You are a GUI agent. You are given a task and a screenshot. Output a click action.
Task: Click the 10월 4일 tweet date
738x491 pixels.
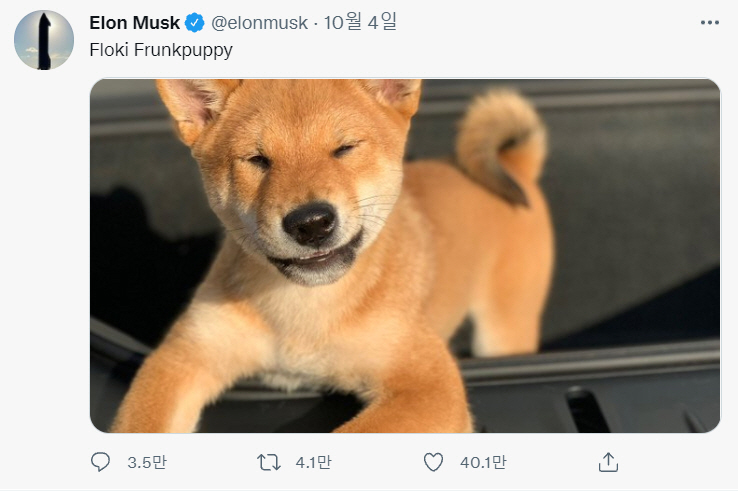(x=361, y=23)
